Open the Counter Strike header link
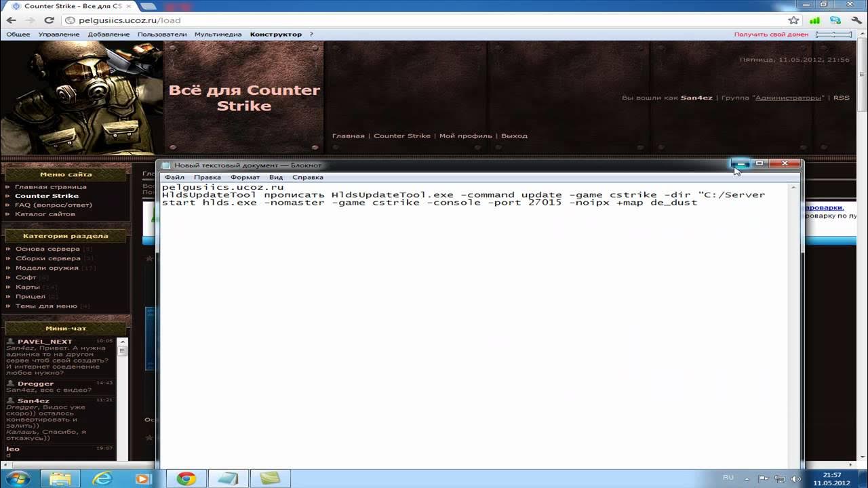This screenshot has height=488, width=868. tap(402, 136)
